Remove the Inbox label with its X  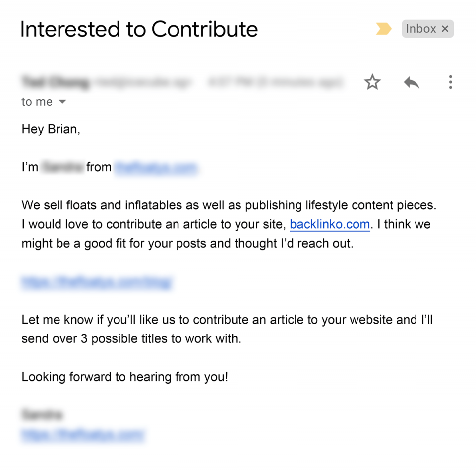(x=445, y=29)
